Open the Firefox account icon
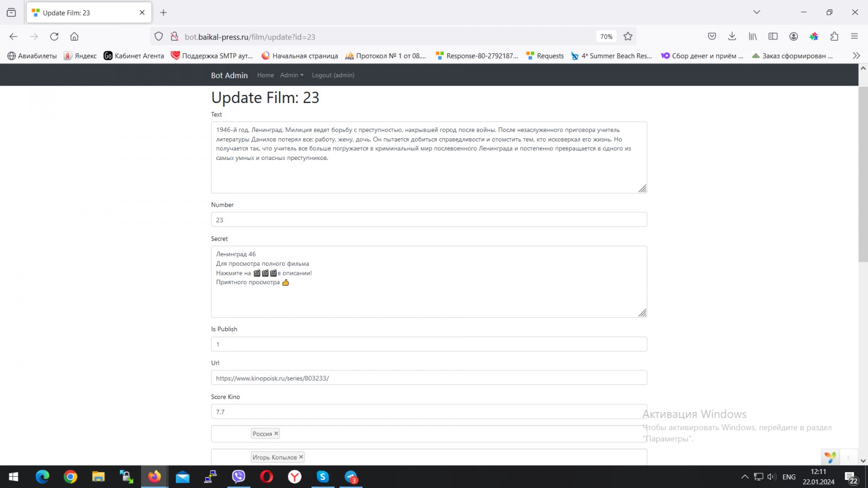The image size is (868, 488). pos(794,36)
